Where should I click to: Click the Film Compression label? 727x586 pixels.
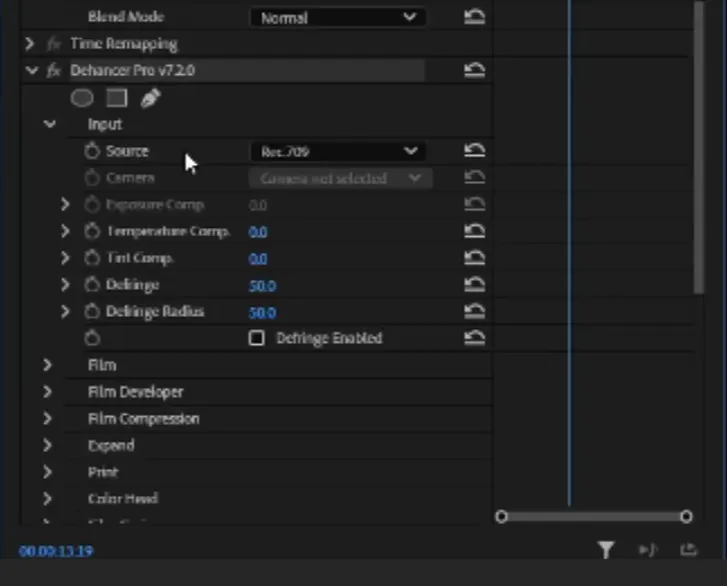tap(144, 419)
